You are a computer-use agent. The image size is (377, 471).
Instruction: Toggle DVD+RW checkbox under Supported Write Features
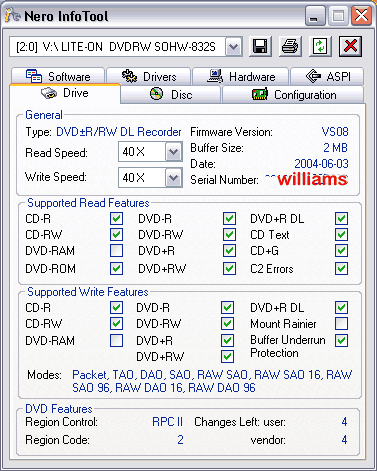(x=227, y=356)
